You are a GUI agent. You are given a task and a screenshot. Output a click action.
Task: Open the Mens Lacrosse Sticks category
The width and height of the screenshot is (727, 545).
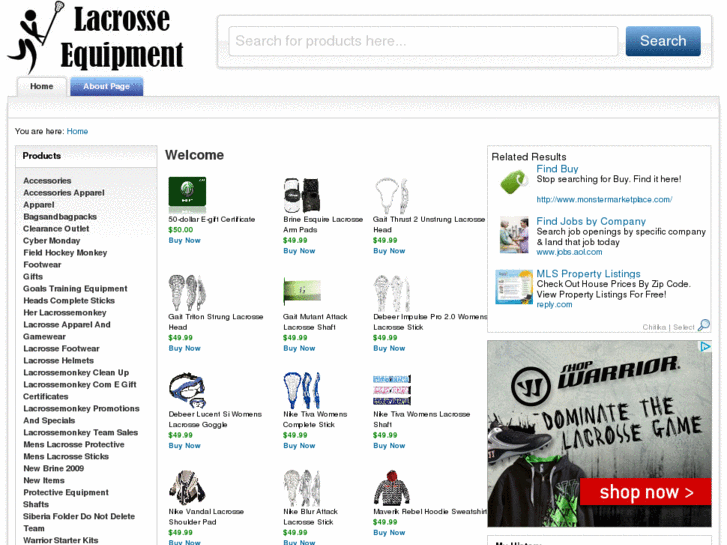click(x=66, y=456)
